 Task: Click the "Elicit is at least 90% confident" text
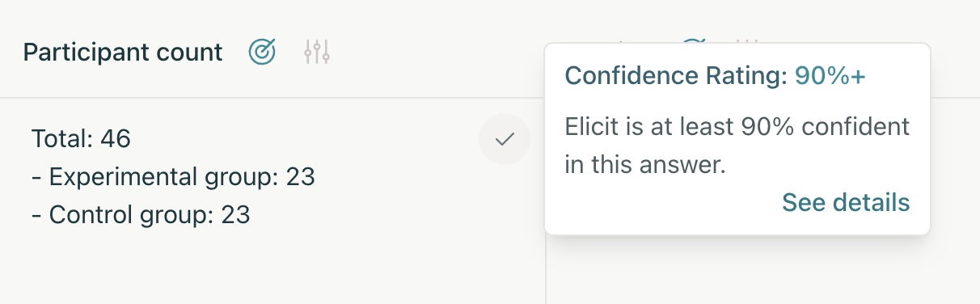(737, 127)
